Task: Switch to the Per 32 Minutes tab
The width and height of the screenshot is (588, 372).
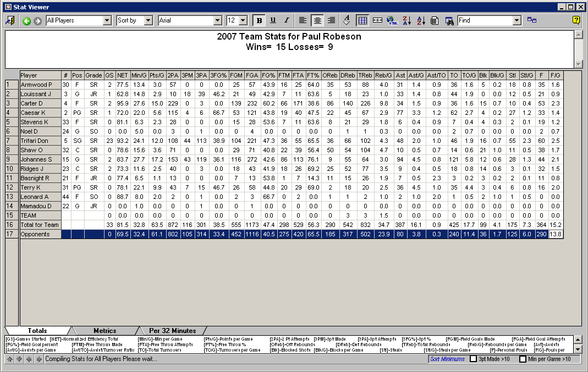Action: click(x=173, y=331)
